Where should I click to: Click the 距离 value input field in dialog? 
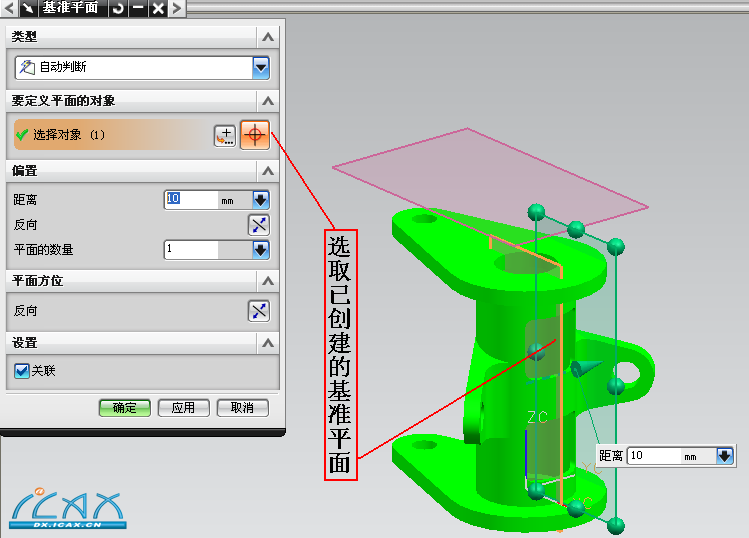pyautogui.click(x=191, y=200)
